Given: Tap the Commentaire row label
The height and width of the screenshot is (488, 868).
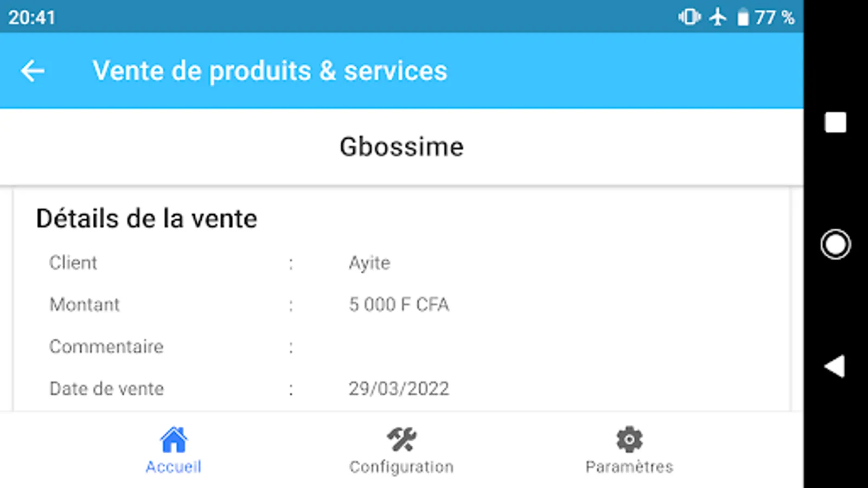Looking at the screenshot, I should tap(106, 346).
